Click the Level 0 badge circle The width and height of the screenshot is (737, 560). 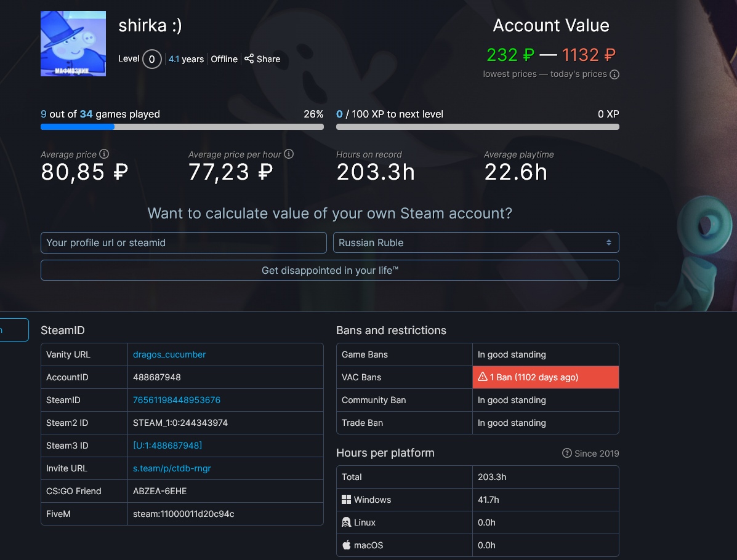152,59
